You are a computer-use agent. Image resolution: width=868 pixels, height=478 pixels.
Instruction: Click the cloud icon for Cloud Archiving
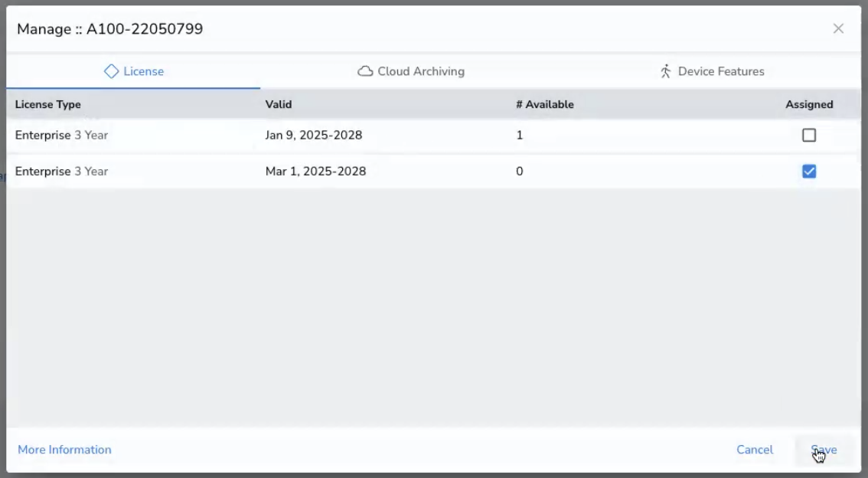tap(365, 71)
